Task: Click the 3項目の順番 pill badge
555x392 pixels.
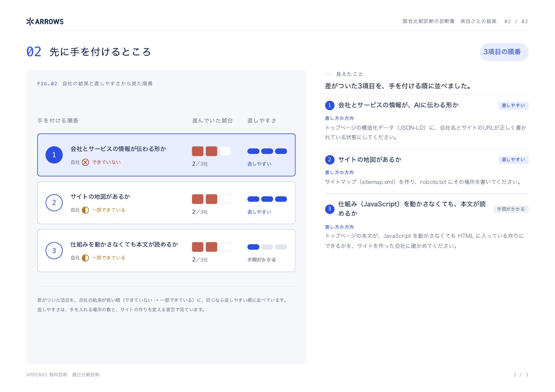Action: click(x=503, y=52)
